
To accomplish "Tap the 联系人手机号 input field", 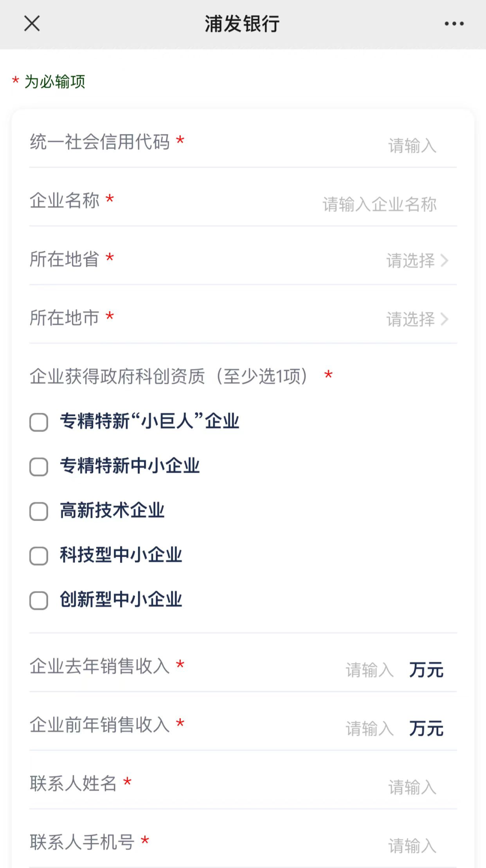I will pyautogui.click(x=412, y=846).
